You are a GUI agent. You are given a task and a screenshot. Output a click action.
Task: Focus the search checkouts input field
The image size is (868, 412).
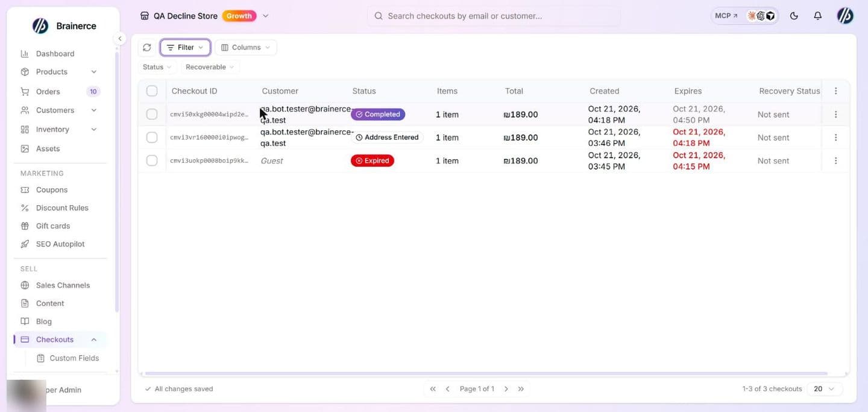click(x=494, y=16)
